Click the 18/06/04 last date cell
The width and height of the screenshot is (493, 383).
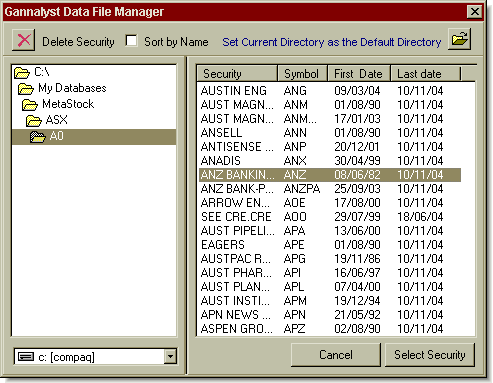click(x=420, y=217)
